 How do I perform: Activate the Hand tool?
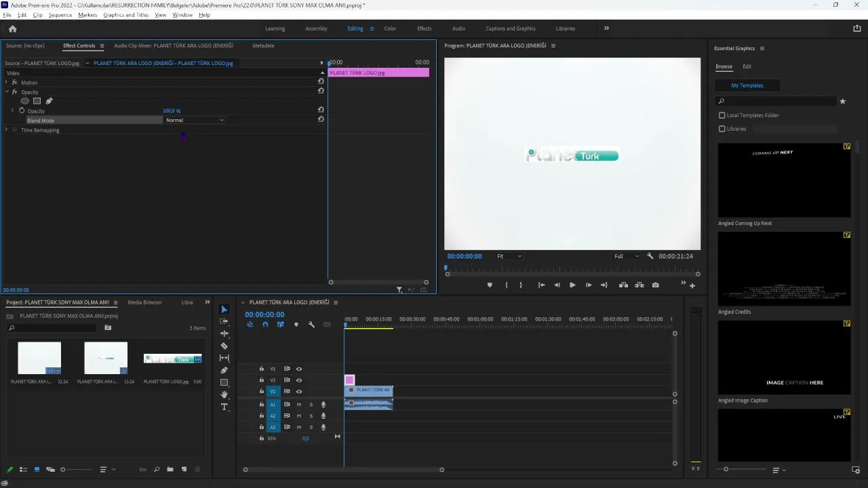click(x=224, y=394)
